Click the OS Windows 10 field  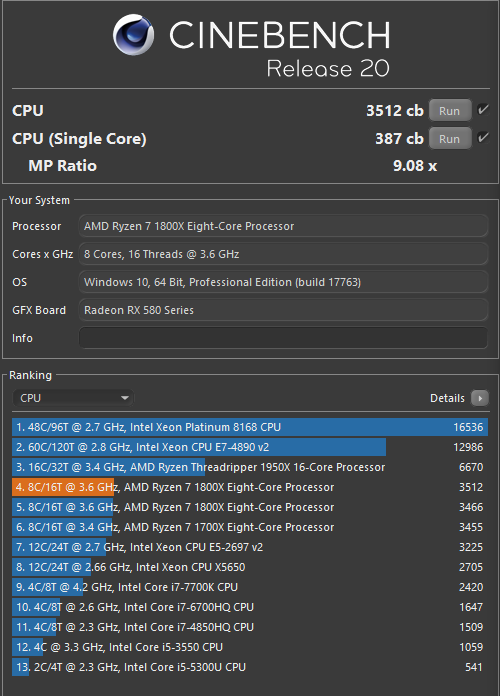coord(283,282)
